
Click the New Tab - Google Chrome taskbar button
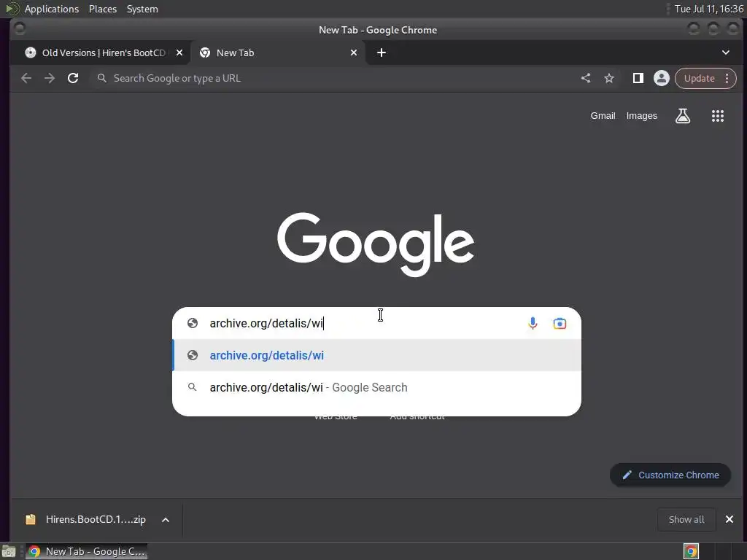point(86,551)
